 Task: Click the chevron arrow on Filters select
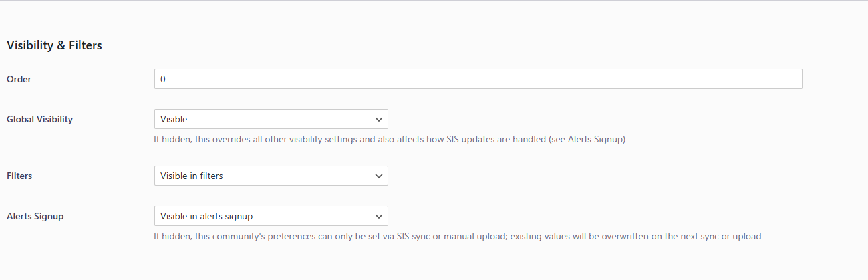tap(379, 176)
